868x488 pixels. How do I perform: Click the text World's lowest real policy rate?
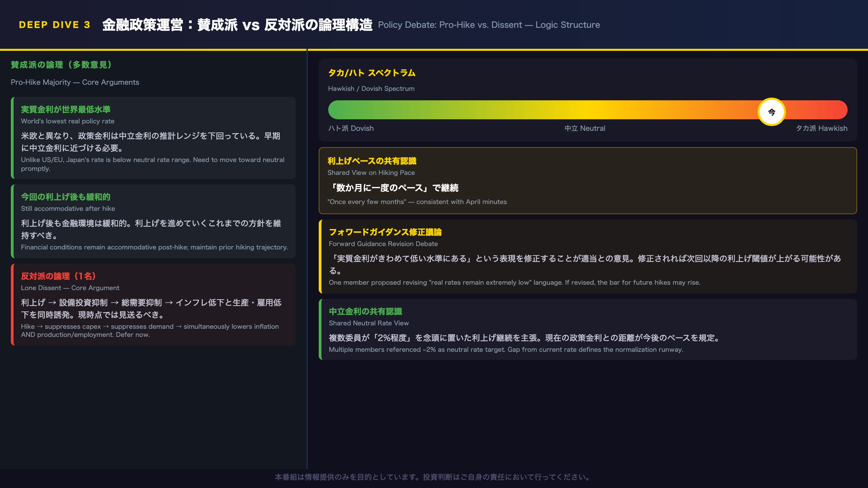coord(68,121)
